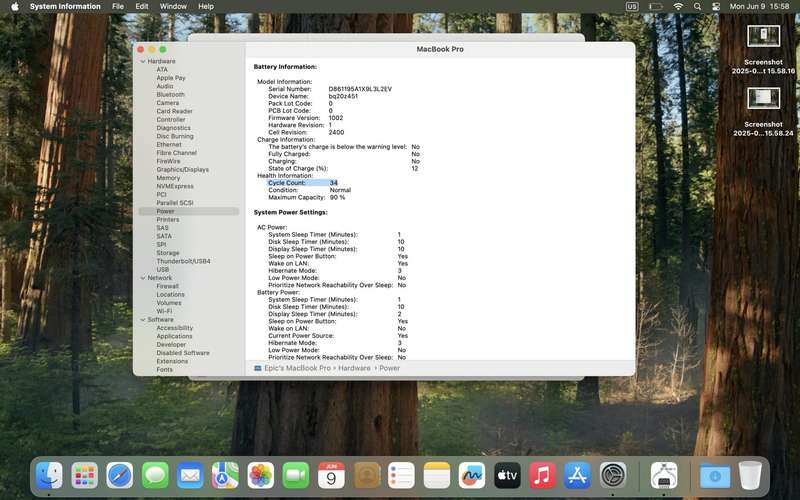Open Calendar app in the Dock
The image size is (800, 500).
pyautogui.click(x=331, y=476)
